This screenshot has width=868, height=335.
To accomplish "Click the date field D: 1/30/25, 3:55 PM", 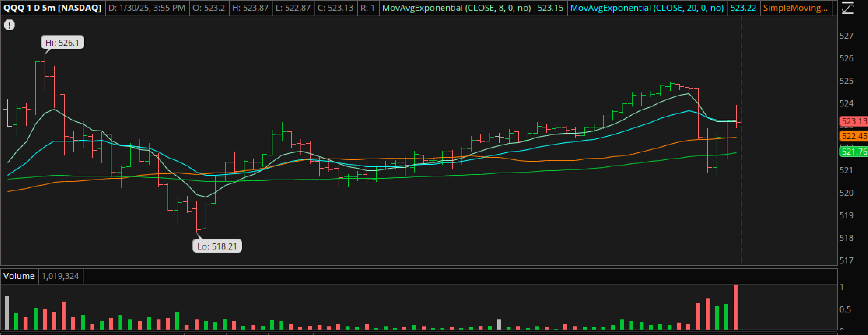I will point(147,8).
